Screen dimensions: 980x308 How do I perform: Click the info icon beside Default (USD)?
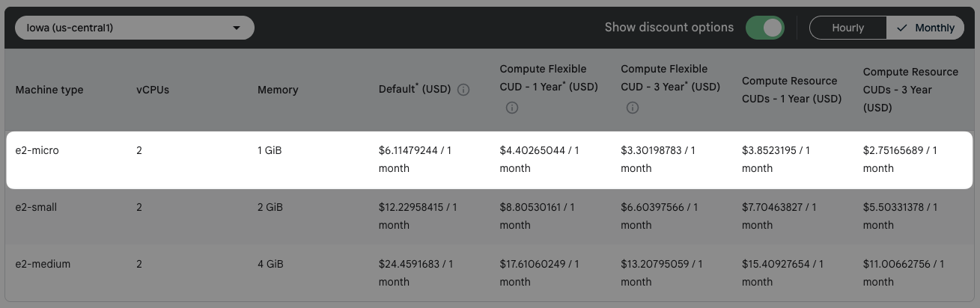click(x=463, y=90)
